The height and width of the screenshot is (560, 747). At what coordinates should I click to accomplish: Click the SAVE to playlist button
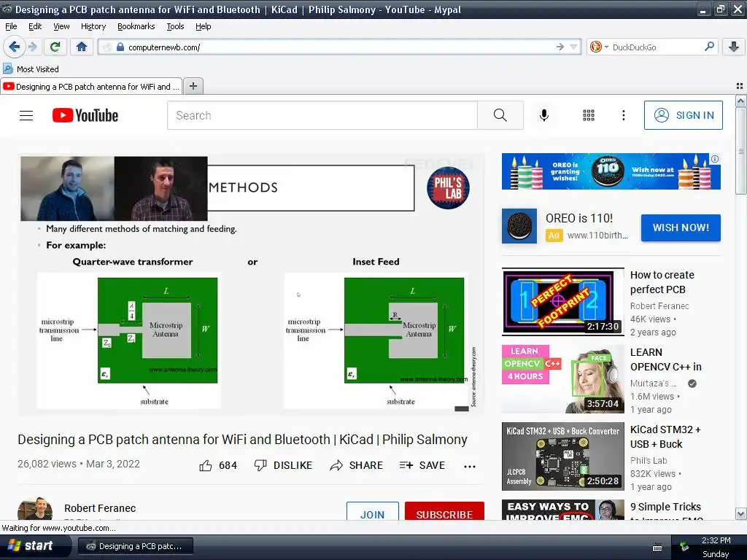coord(422,465)
